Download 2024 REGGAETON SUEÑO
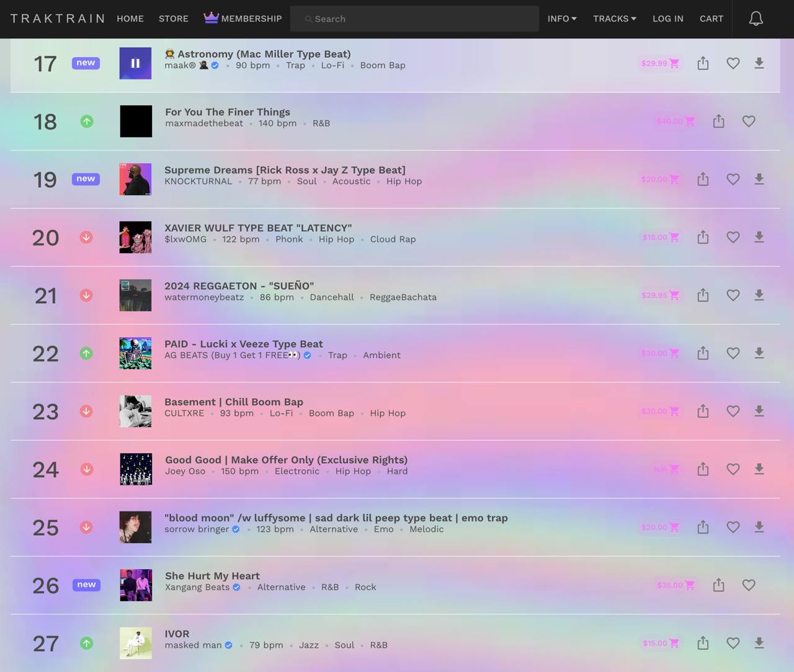 point(759,295)
